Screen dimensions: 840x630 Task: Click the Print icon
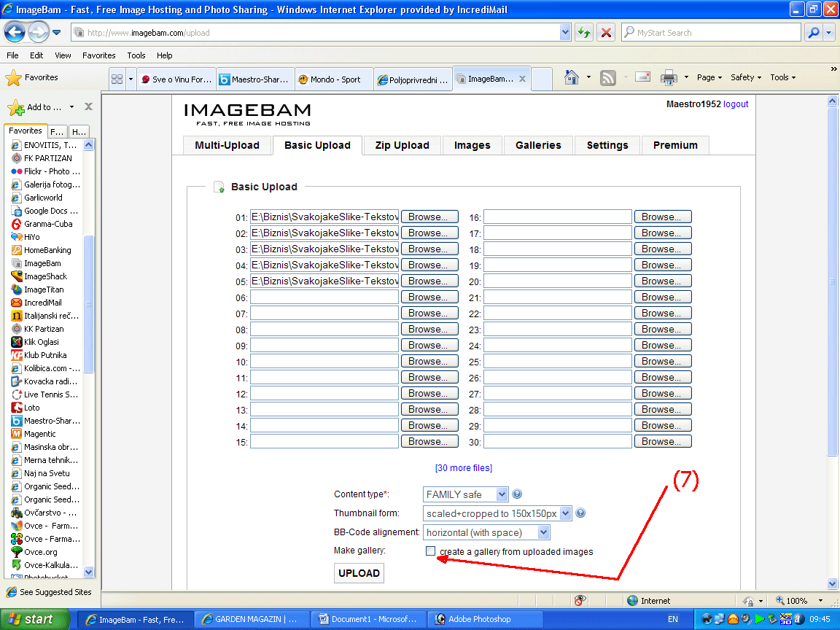pos(669,78)
